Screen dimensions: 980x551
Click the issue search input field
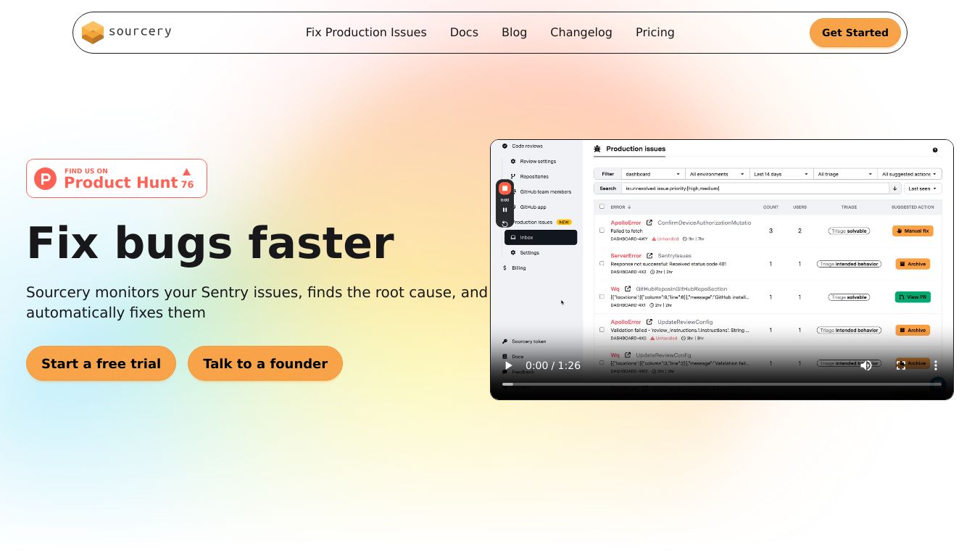click(x=755, y=188)
